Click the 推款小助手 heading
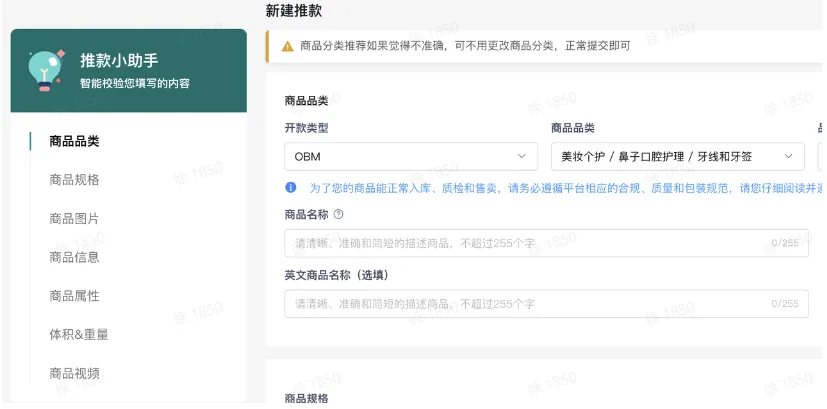 (119, 60)
